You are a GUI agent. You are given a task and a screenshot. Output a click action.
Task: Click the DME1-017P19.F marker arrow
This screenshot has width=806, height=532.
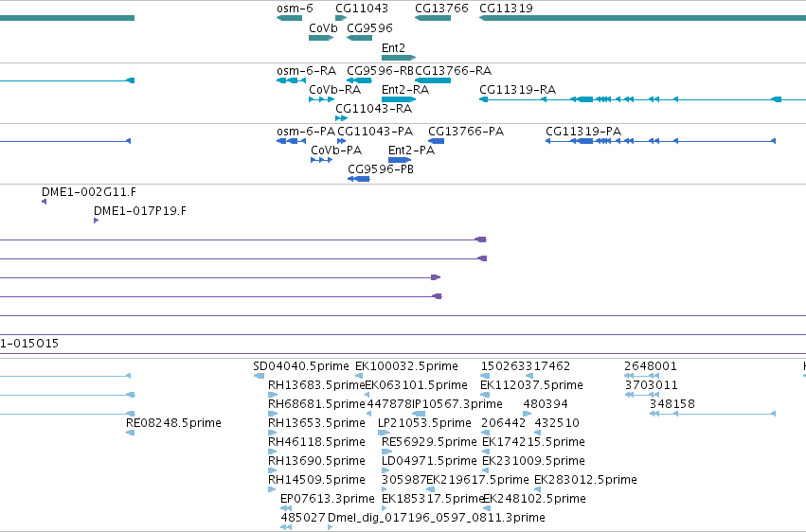tap(96, 221)
